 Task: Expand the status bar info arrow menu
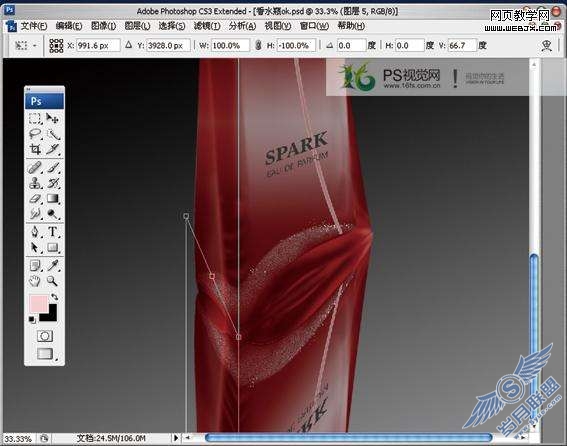(176, 438)
